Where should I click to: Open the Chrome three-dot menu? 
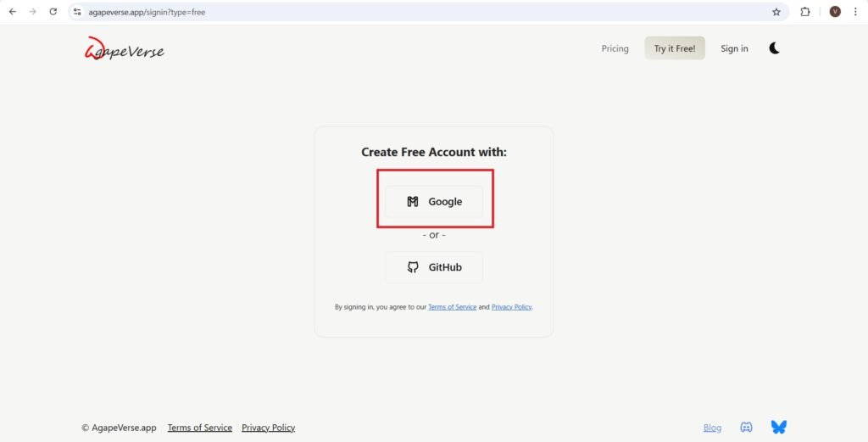click(855, 12)
